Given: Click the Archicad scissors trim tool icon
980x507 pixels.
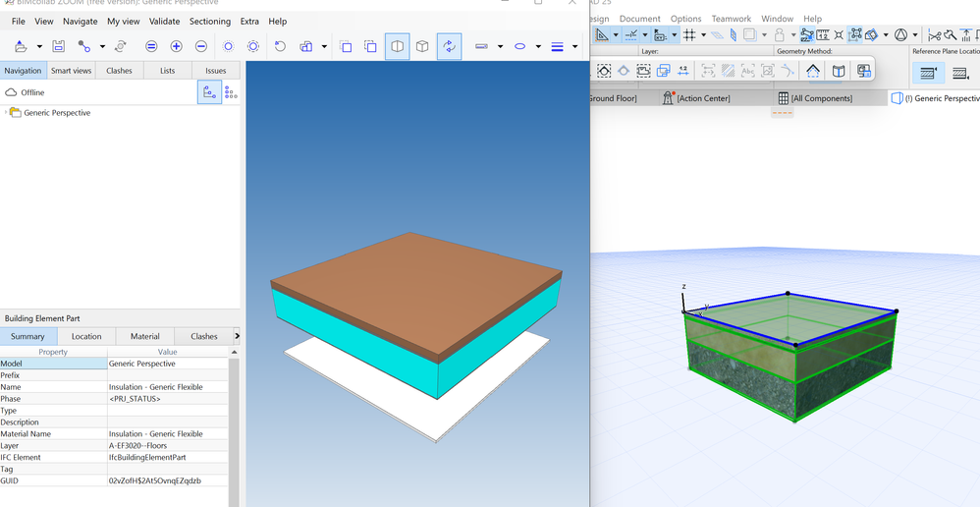Looking at the screenshot, I should [x=934, y=35].
